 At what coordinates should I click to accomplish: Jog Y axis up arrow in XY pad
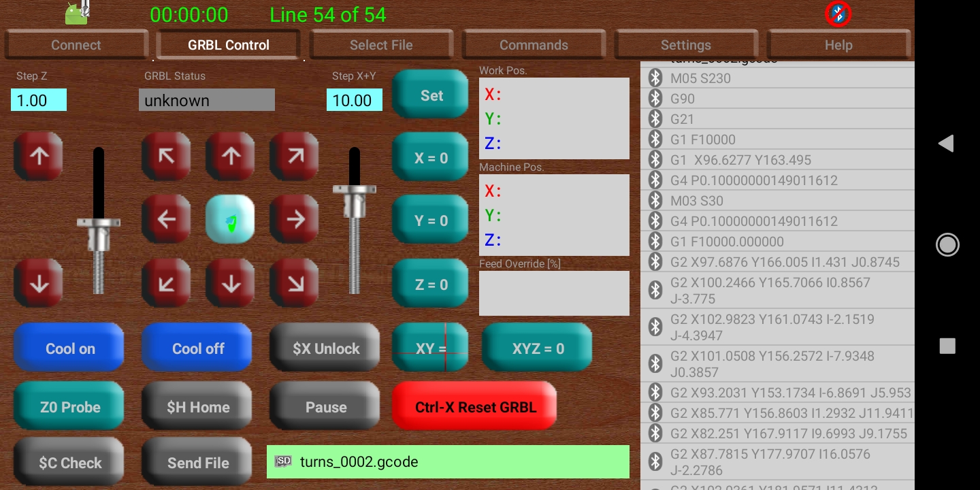pos(231,157)
